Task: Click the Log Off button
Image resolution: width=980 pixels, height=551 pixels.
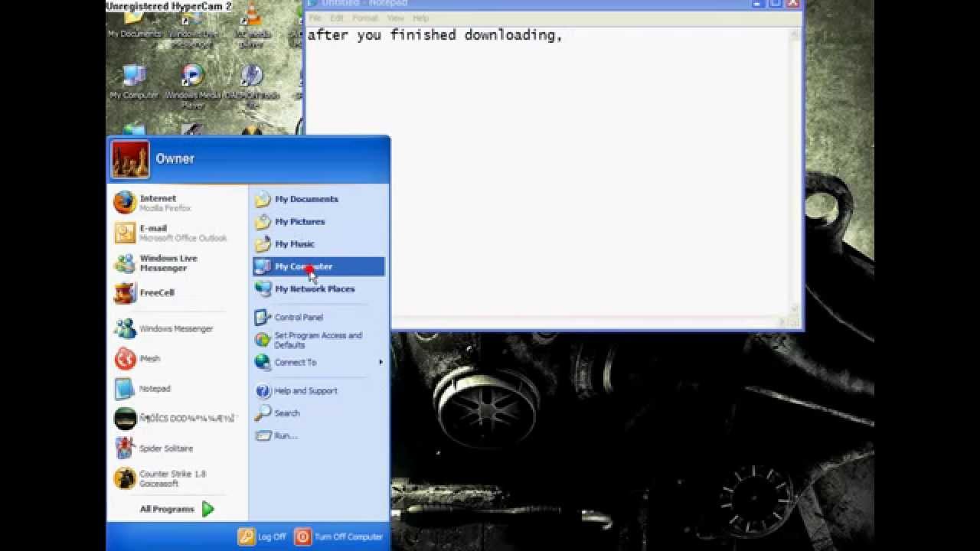Action: pyautogui.click(x=262, y=537)
